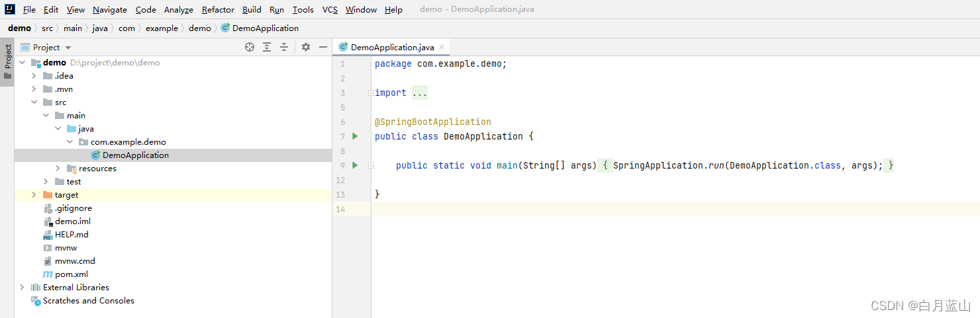Open the Window menu
The height and width of the screenshot is (318, 980).
tap(362, 9)
